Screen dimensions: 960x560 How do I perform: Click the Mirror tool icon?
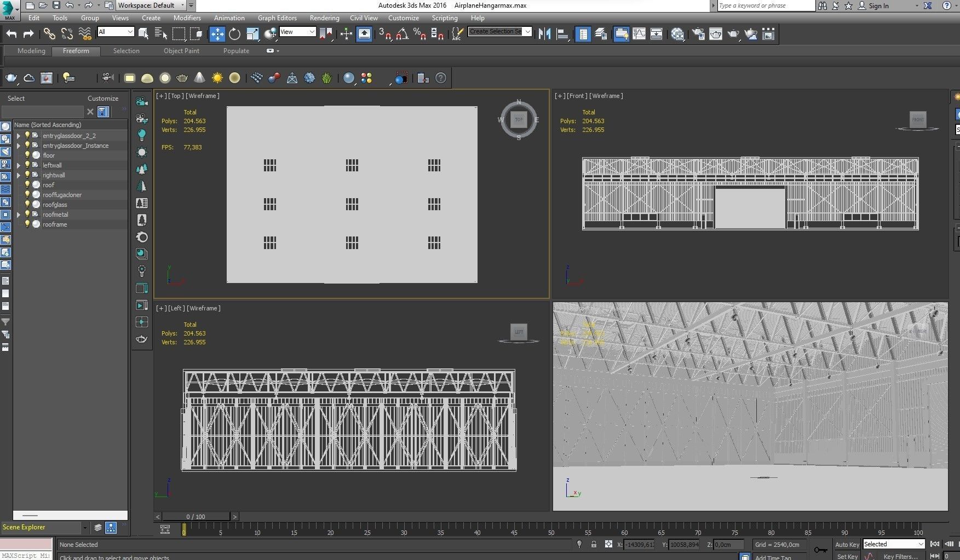tap(544, 34)
